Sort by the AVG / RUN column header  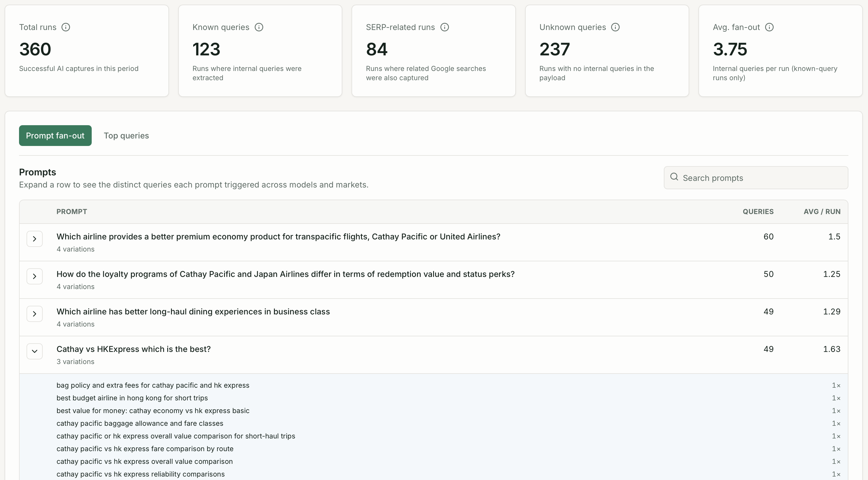point(822,212)
